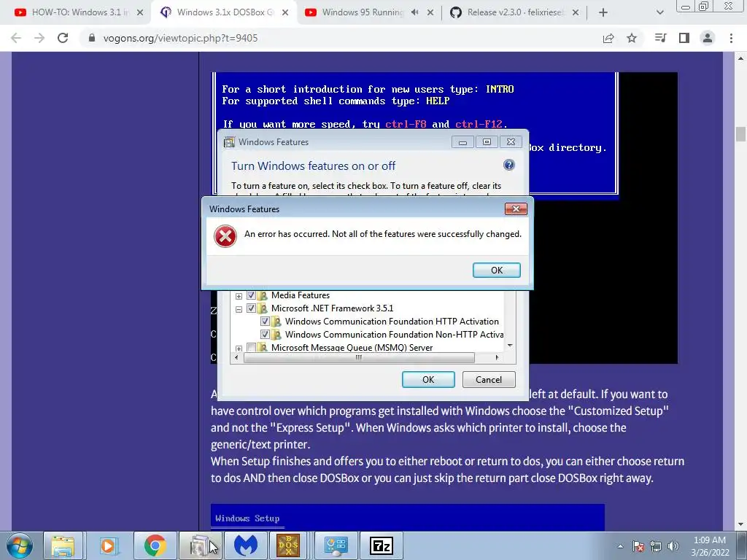Open volume speaker tray icon
747x560 pixels.
[x=673, y=546]
